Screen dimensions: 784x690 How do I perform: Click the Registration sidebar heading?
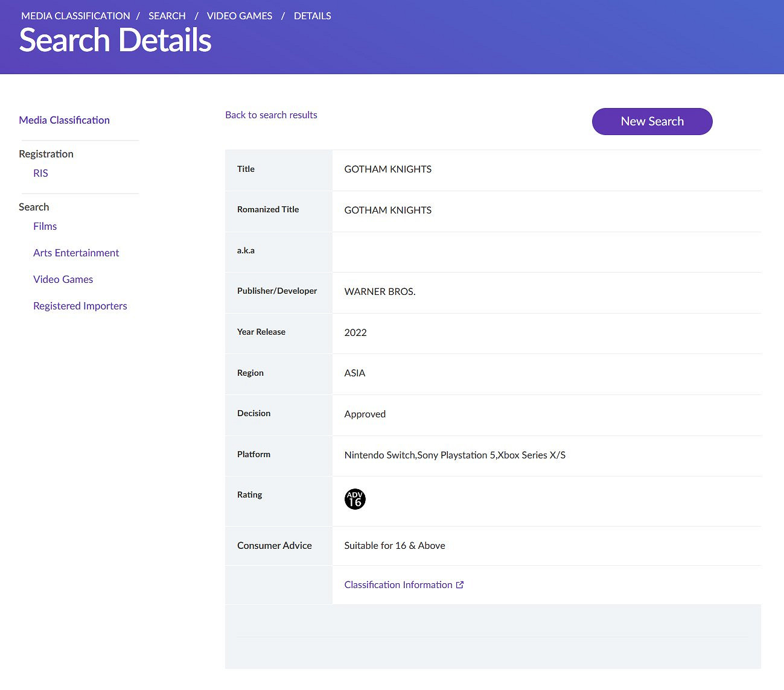point(46,154)
